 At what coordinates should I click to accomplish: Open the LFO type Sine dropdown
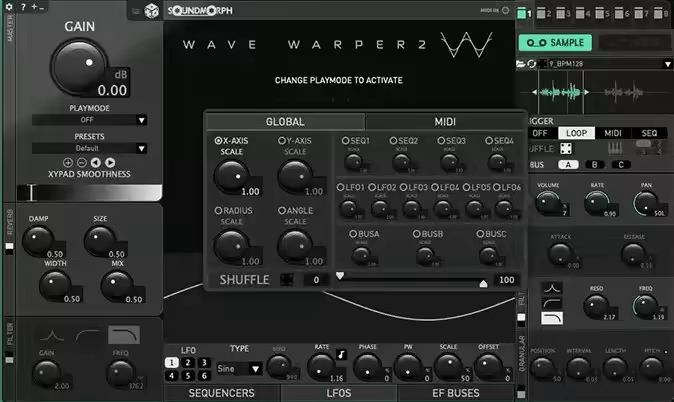click(x=241, y=368)
